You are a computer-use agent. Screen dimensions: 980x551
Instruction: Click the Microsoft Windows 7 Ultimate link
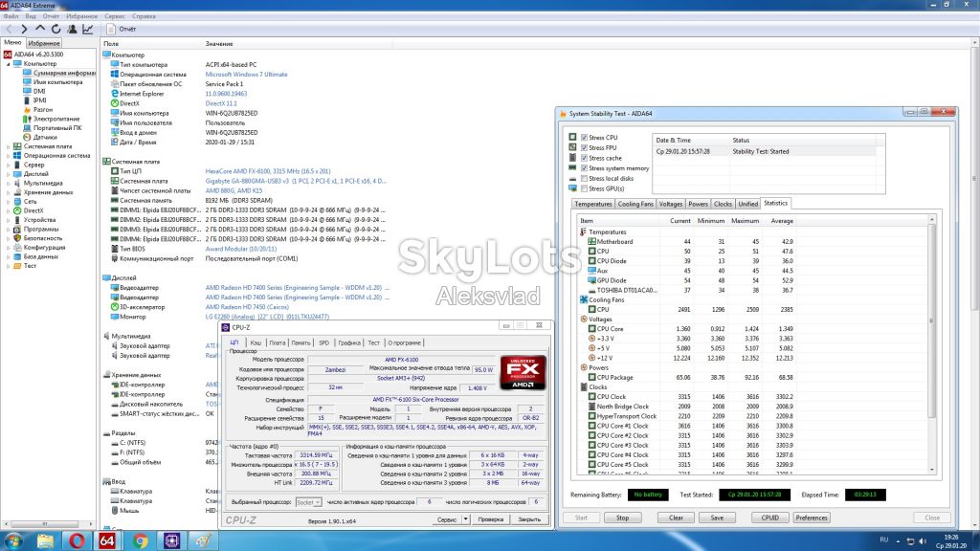point(246,75)
